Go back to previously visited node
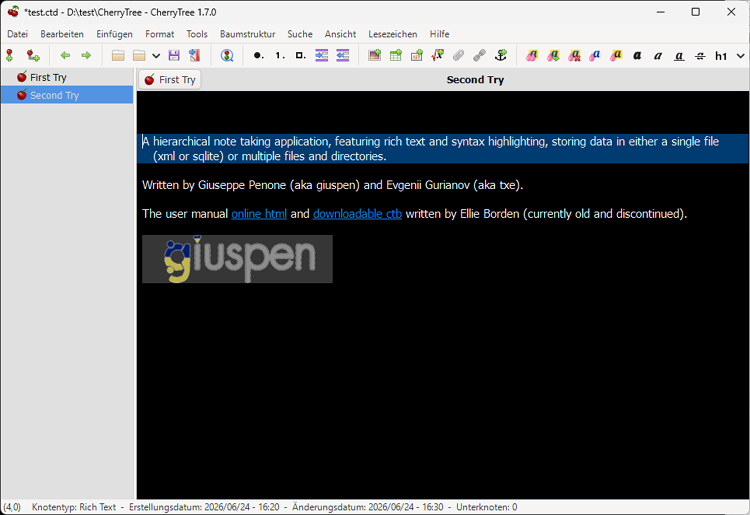This screenshot has height=515, width=750. [x=65, y=55]
